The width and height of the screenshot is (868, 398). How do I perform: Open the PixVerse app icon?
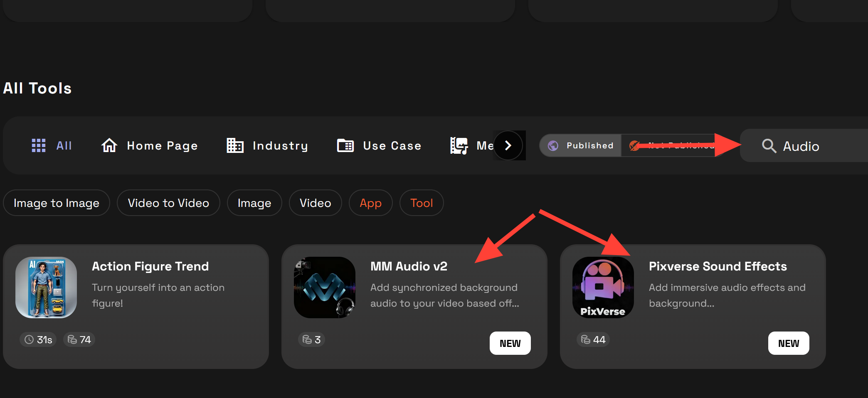[603, 287]
